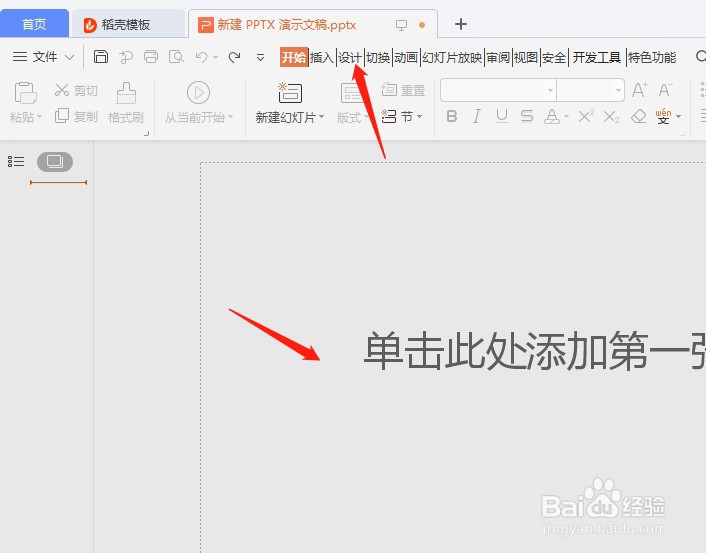The image size is (706, 553).
Task: Toggle Bold formatting
Action: click(x=452, y=116)
